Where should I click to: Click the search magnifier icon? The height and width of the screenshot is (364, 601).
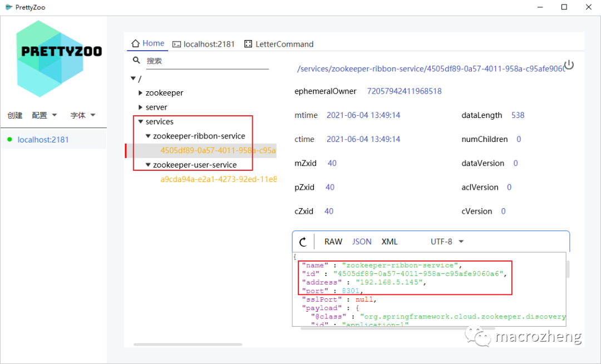[x=136, y=60]
